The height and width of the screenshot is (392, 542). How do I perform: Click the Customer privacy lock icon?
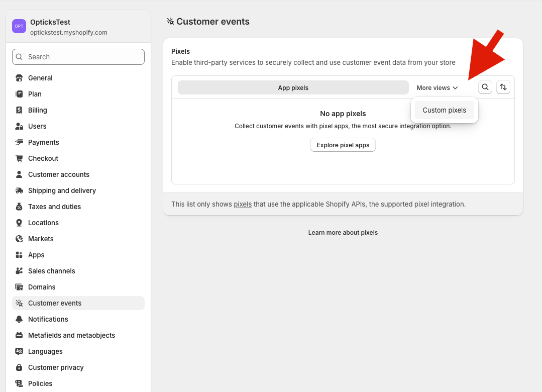point(19,367)
